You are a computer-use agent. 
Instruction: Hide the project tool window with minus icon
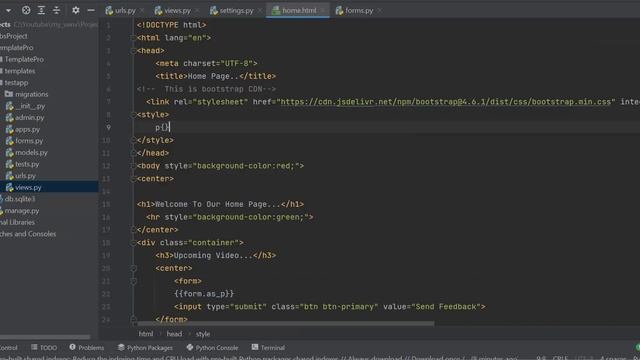point(91,10)
